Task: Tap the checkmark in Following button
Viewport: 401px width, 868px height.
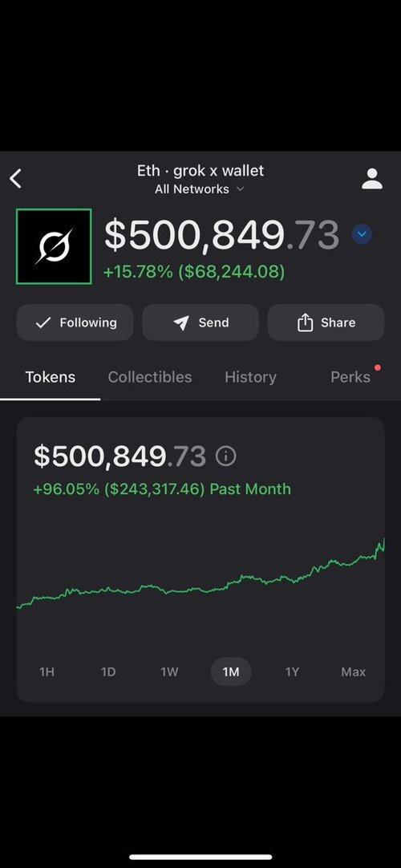Action: click(43, 322)
